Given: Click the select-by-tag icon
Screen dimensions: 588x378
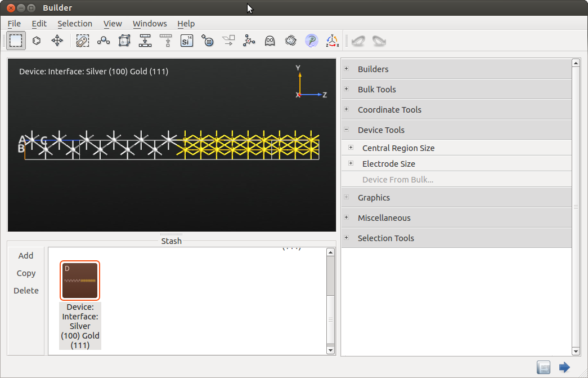Looking at the screenshot, I should pos(83,41).
